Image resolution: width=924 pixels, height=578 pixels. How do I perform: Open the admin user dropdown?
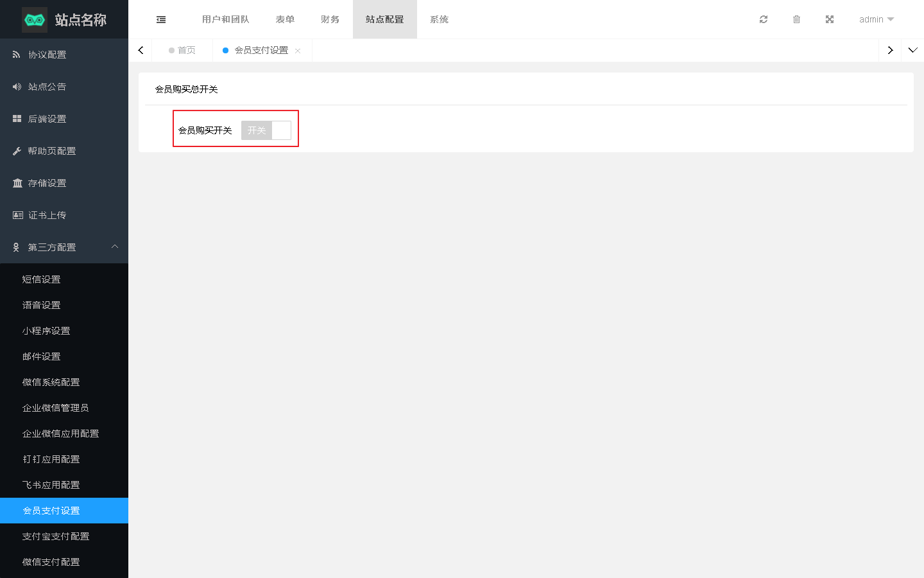876,19
